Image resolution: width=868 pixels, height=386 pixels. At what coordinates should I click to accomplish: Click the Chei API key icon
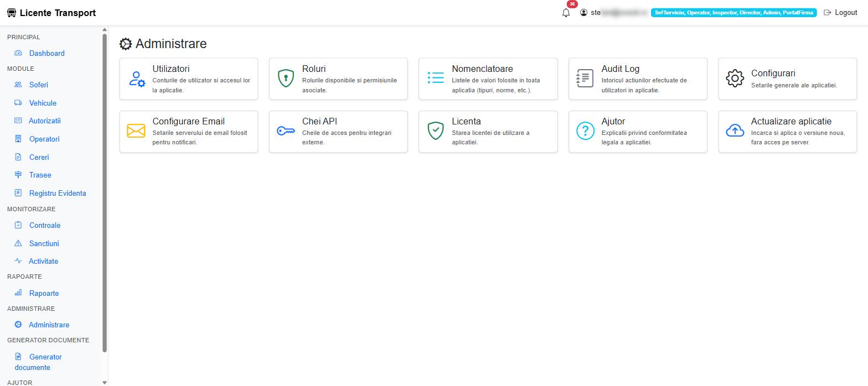point(286,131)
